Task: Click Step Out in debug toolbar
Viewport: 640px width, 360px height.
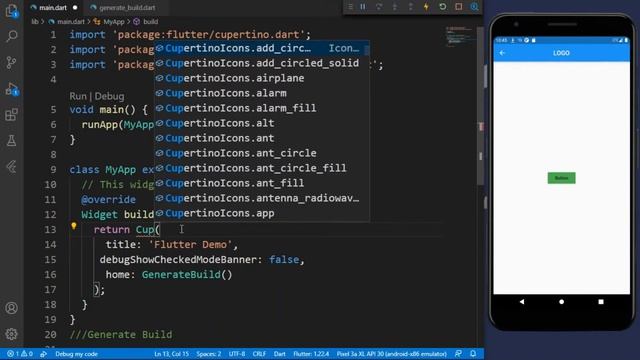Action: click(x=411, y=7)
